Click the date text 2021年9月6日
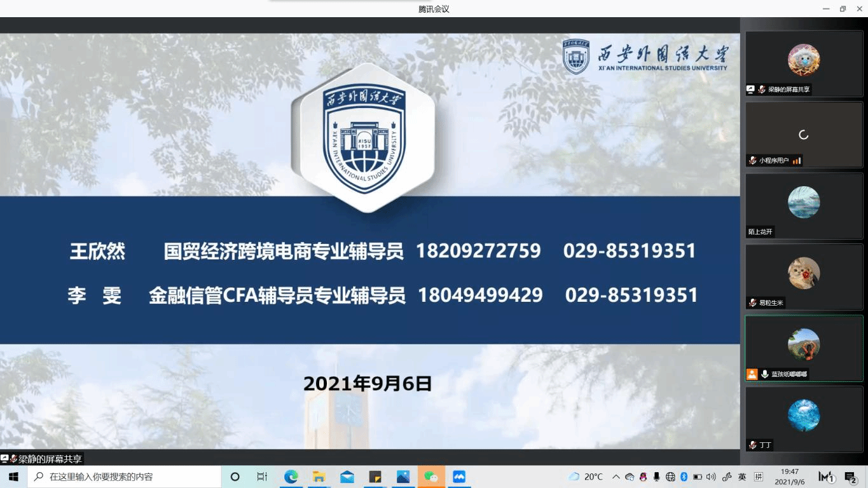The height and width of the screenshot is (488, 868). (368, 383)
